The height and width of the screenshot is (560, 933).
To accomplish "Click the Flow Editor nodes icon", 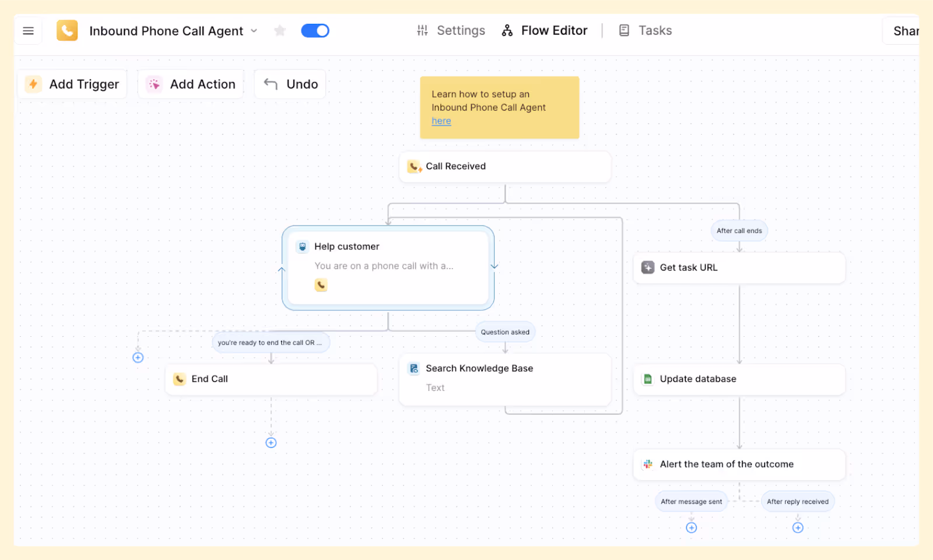I will [x=507, y=30].
